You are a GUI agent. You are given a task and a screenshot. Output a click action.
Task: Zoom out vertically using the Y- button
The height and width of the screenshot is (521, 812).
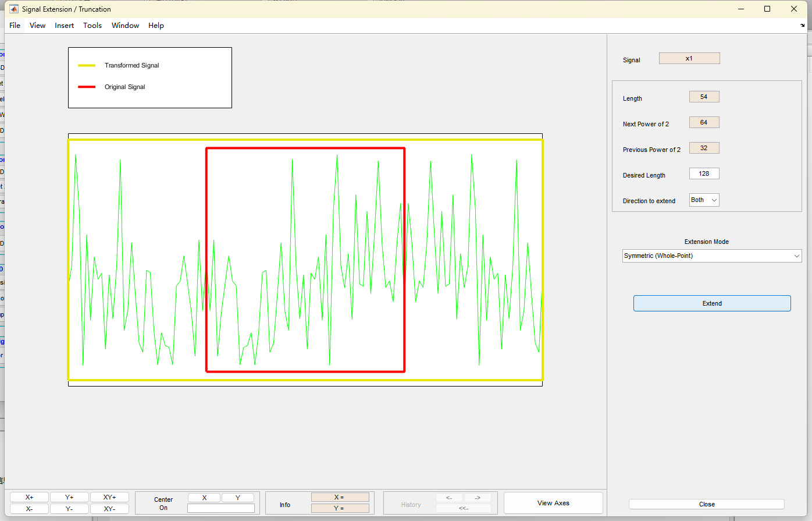[x=69, y=508]
